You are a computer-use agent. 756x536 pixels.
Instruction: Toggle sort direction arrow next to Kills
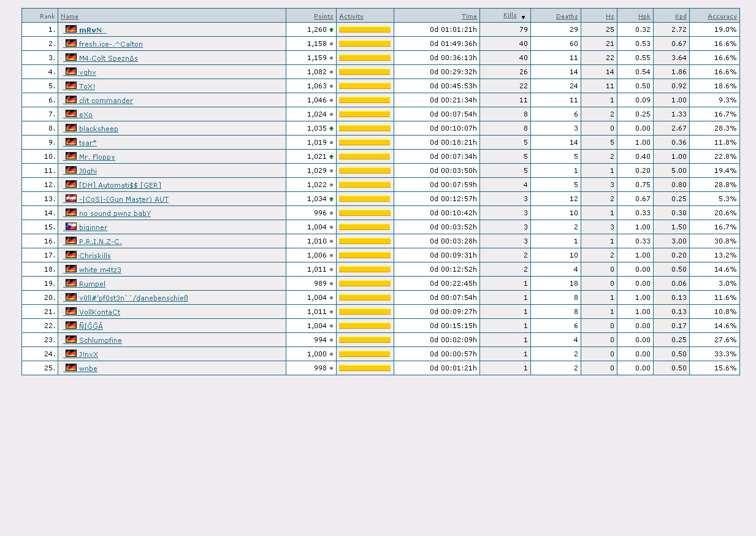(x=523, y=17)
